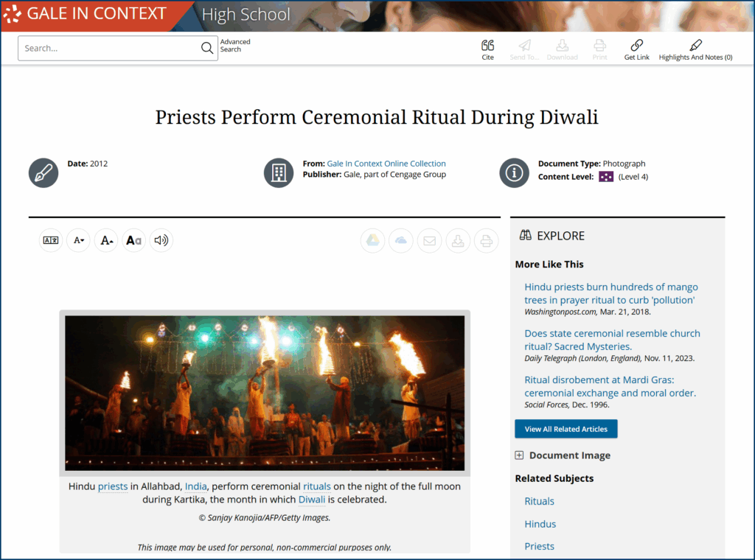This screenshot has height=560, width=755.
Task: Click the Advanced Search link
Action: tap(235, 45)
